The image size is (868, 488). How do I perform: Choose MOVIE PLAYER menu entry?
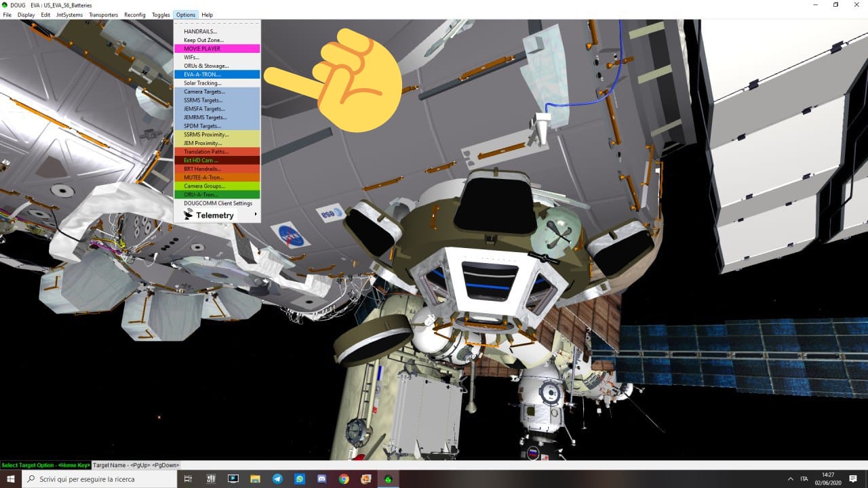(x=201, y=49)
